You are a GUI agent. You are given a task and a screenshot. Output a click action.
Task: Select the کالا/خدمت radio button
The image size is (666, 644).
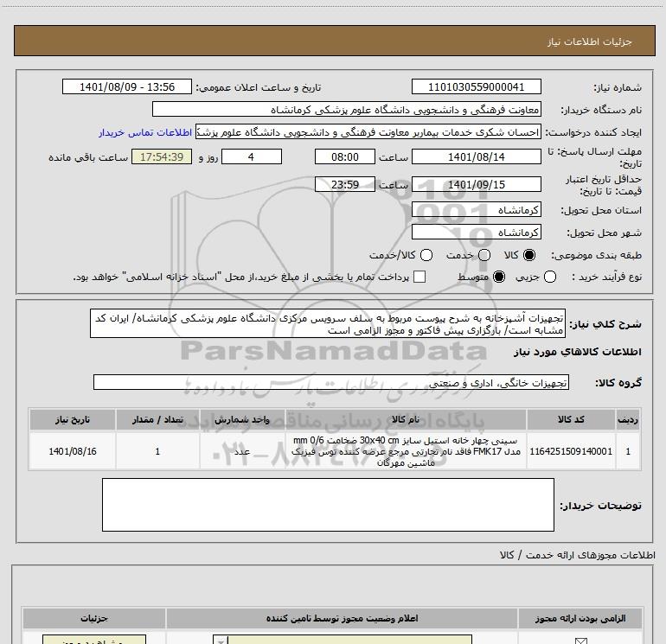click(x=426, y=255)
